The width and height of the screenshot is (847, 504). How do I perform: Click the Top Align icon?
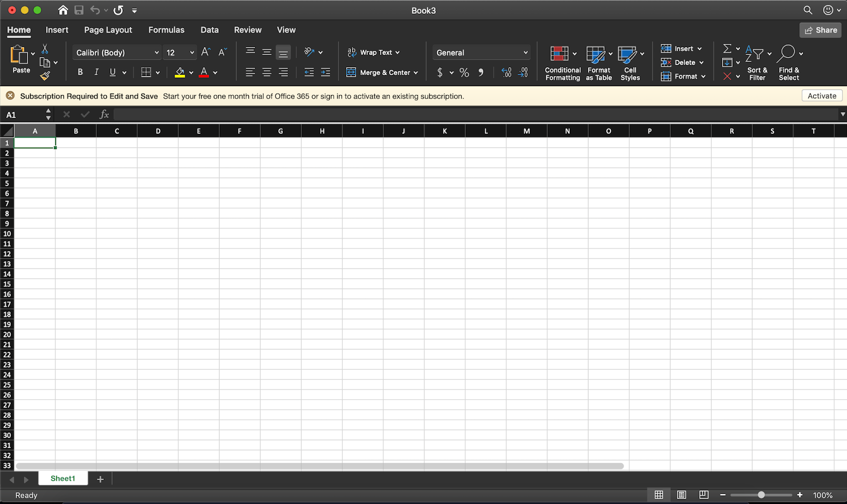click(250, 52)
